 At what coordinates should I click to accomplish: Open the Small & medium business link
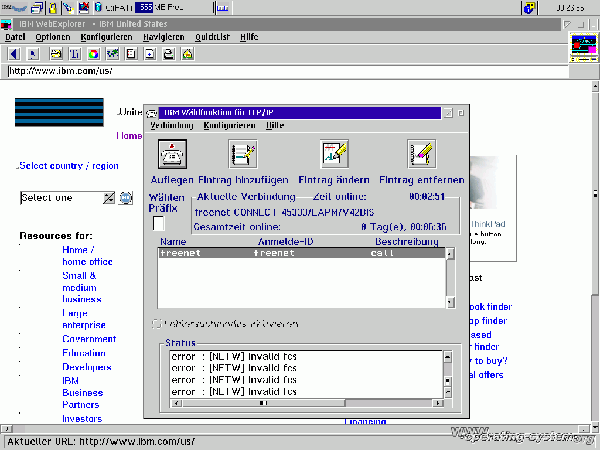click(82, 287)
